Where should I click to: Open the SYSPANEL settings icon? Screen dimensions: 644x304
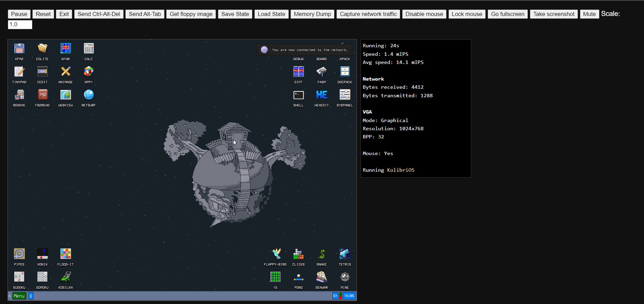[x=345, y=95]
